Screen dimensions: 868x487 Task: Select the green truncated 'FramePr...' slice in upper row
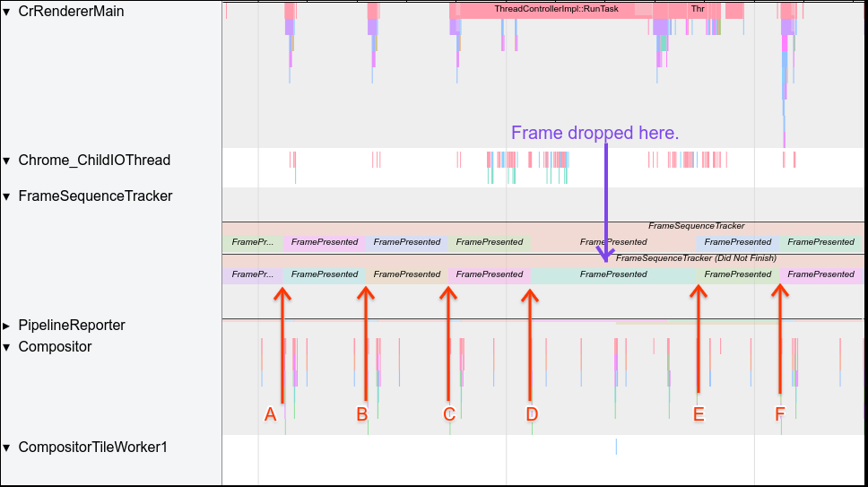tap(252, 242)
